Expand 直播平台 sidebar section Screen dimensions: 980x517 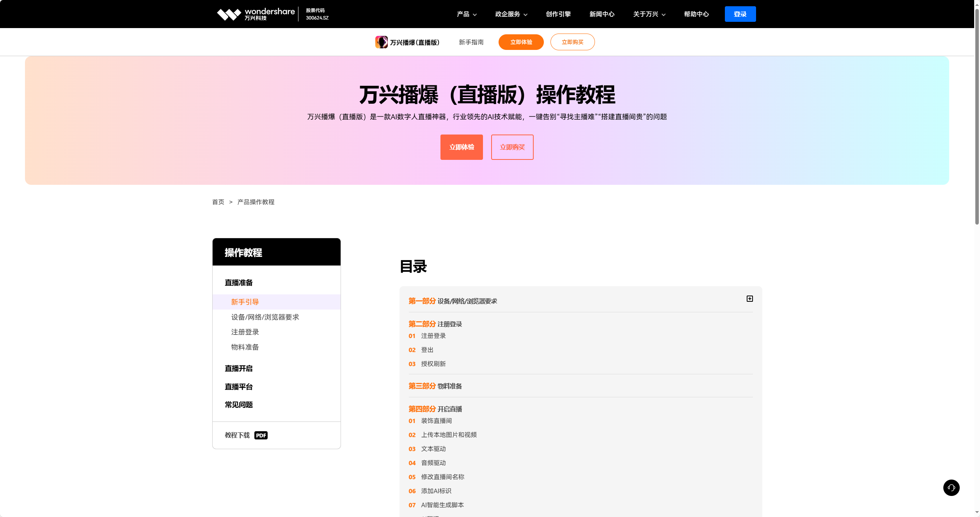[x=239, y=387]
